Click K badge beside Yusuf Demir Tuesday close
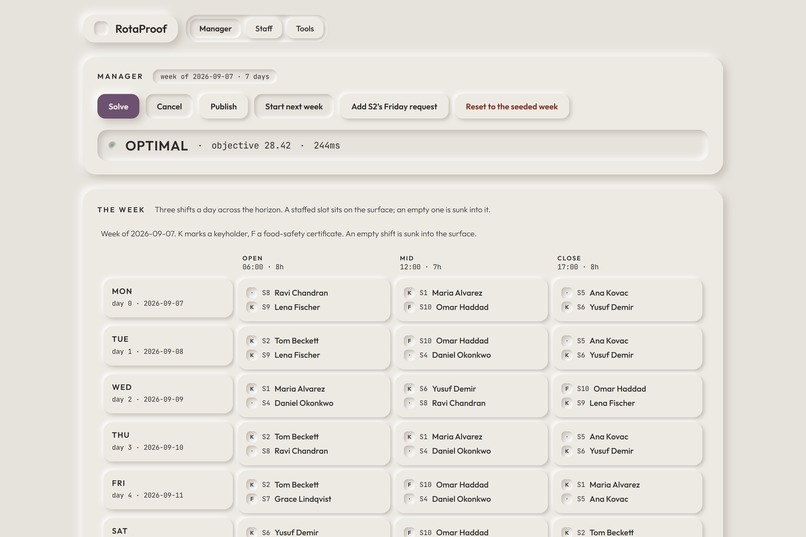The height and width of the screenshot is (537, 806). (x=566, y=355)
